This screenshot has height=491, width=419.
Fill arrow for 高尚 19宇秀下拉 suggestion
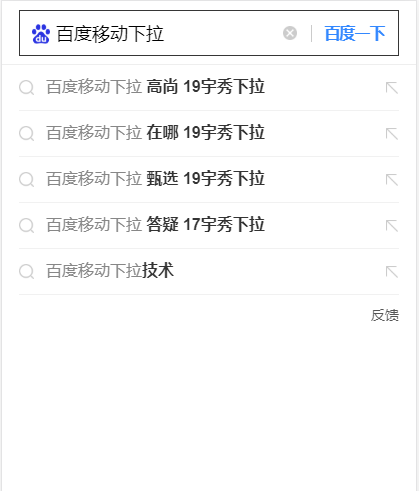[392, 88]
